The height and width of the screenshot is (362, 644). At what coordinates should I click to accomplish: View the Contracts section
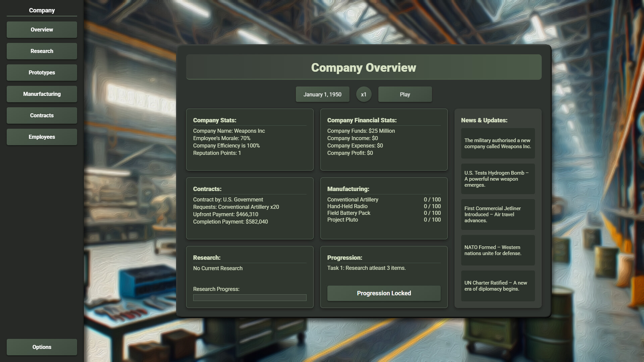[42, 115]
